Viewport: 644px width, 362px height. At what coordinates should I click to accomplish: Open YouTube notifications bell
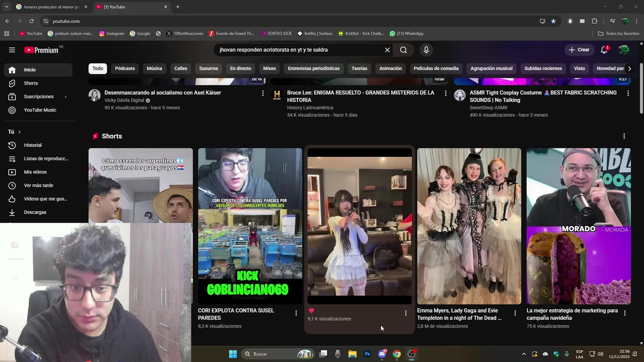click(x=604, y=50)
